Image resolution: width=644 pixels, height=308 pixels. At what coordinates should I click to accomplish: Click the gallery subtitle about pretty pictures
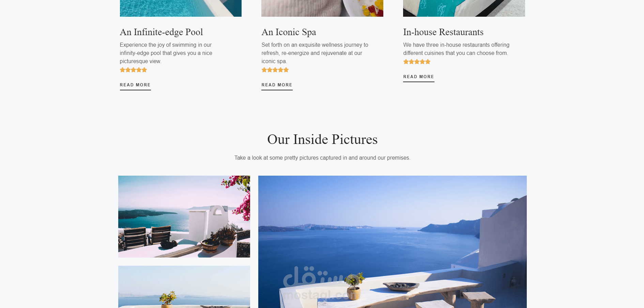(x=322, y=158)
